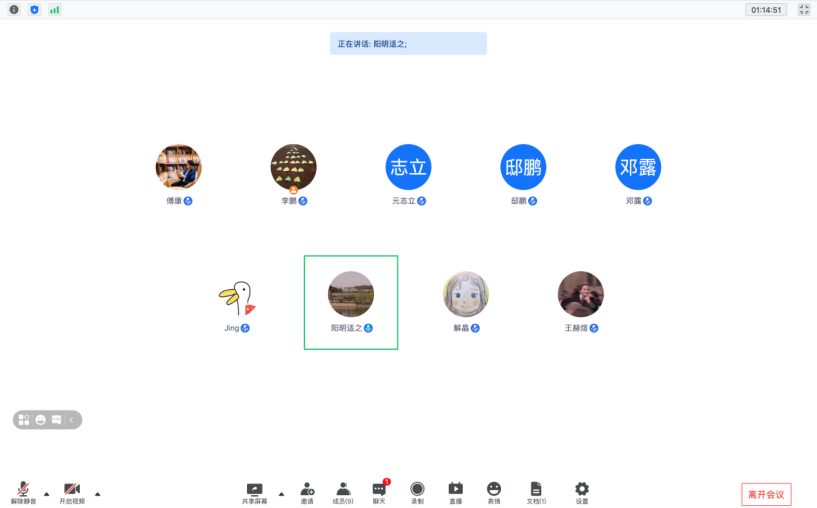Check the network signal strength indicator

point(54,9)
